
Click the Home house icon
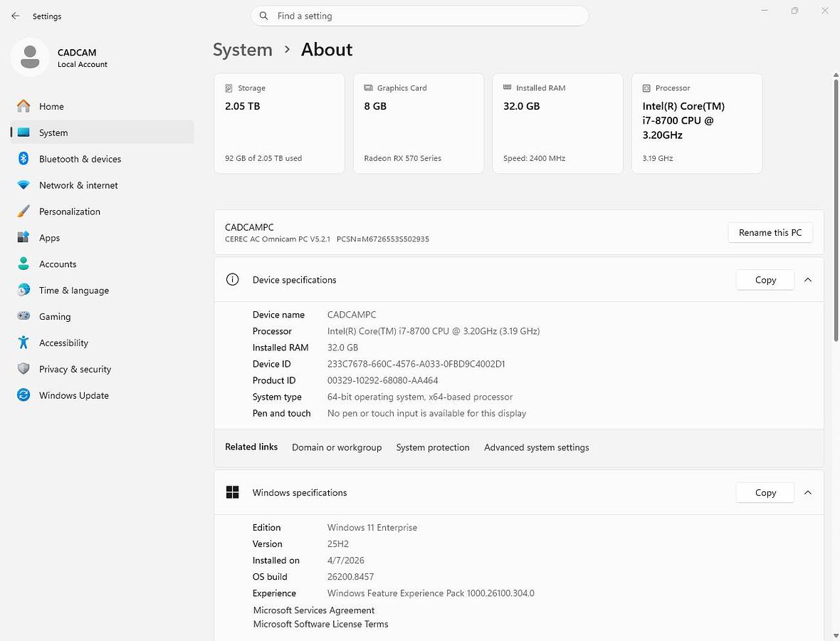pos(23,106)
